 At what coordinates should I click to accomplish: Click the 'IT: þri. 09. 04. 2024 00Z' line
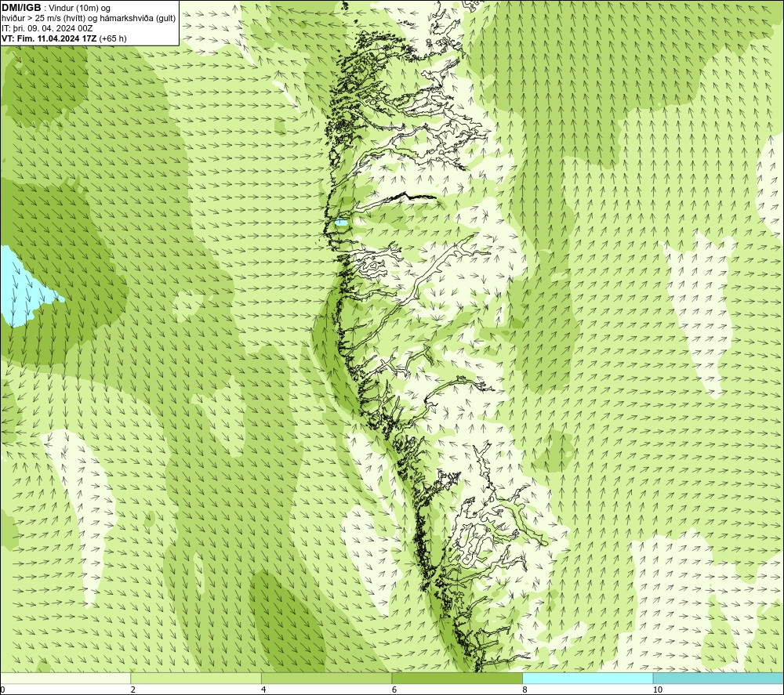coord(47,28)
